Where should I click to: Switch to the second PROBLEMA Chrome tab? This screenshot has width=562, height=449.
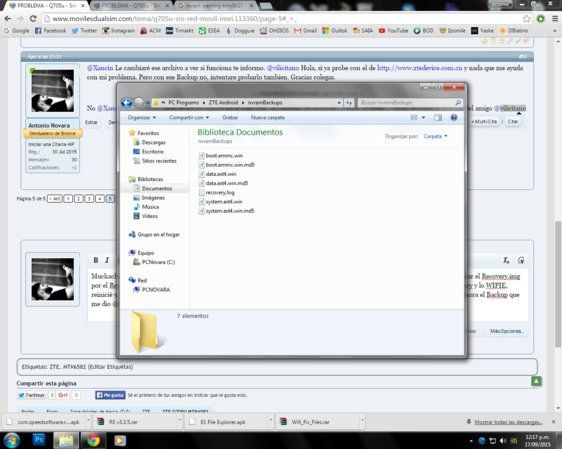click(x=130, y=6)
